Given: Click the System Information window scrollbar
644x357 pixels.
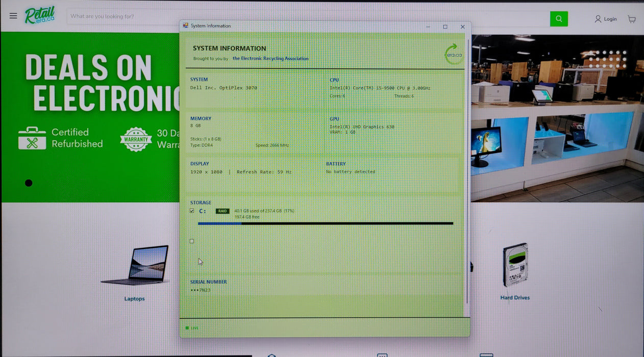Looking at the screenshot, I should 467,171.
